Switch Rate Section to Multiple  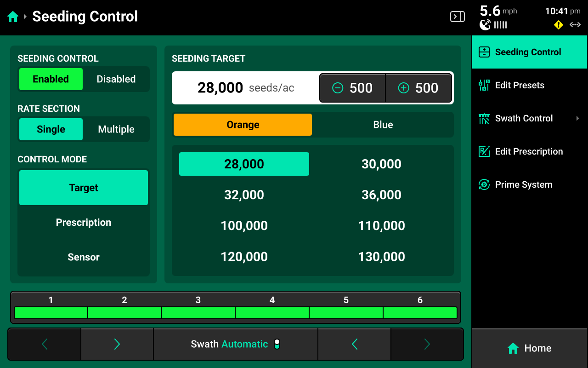coord(116,129)
